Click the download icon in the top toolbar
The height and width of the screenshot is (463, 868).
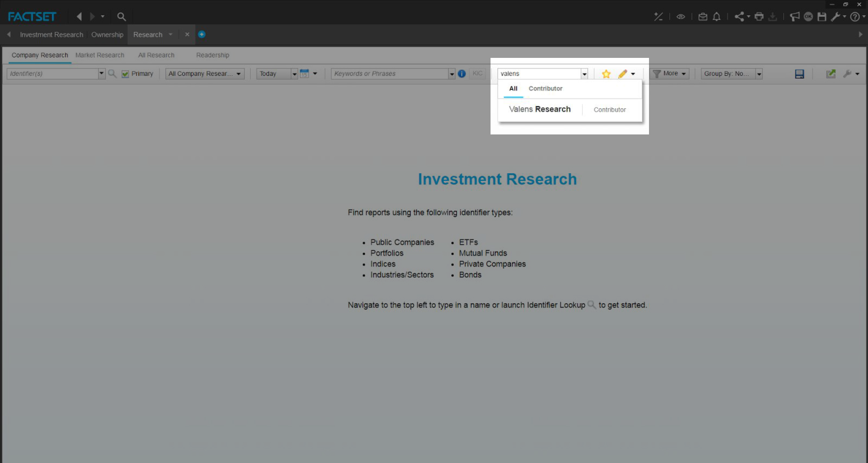773,16
